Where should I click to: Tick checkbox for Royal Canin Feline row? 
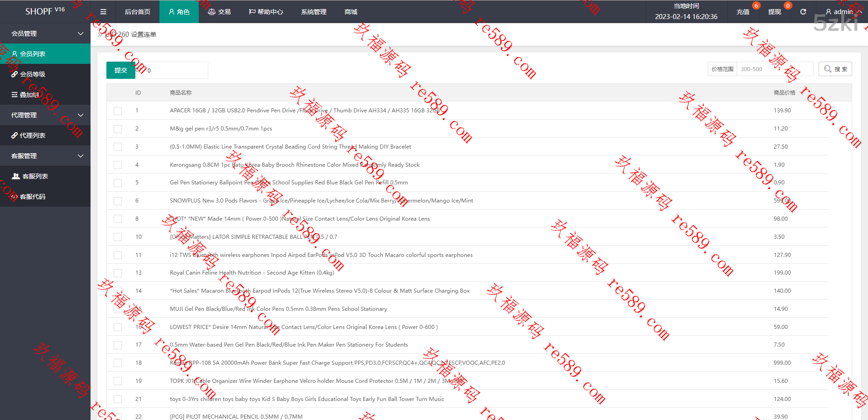pyautogui.click(x=118, y=273)
